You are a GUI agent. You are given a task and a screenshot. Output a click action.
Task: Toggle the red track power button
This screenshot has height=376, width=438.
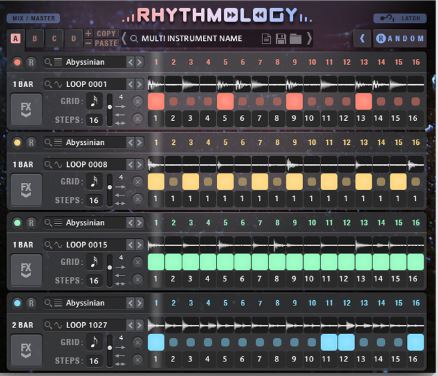[x=17, y=62]
